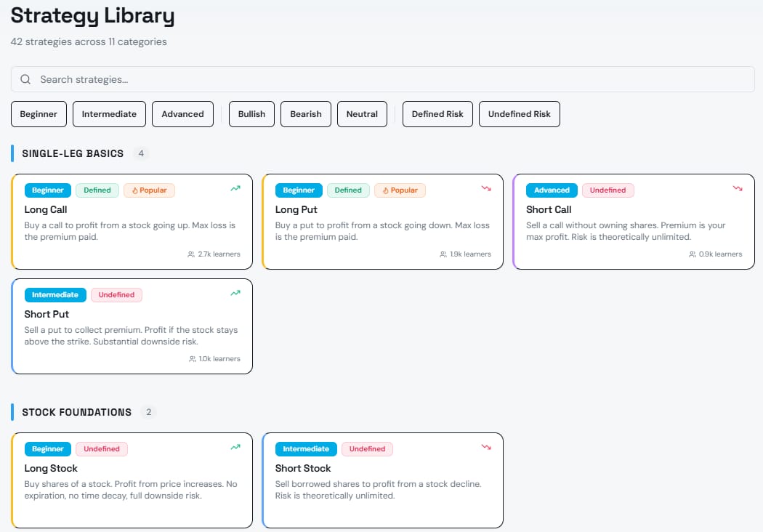Screen dimensions: 763x532
Task: Filter by Defined Risk
Action: 437,114
